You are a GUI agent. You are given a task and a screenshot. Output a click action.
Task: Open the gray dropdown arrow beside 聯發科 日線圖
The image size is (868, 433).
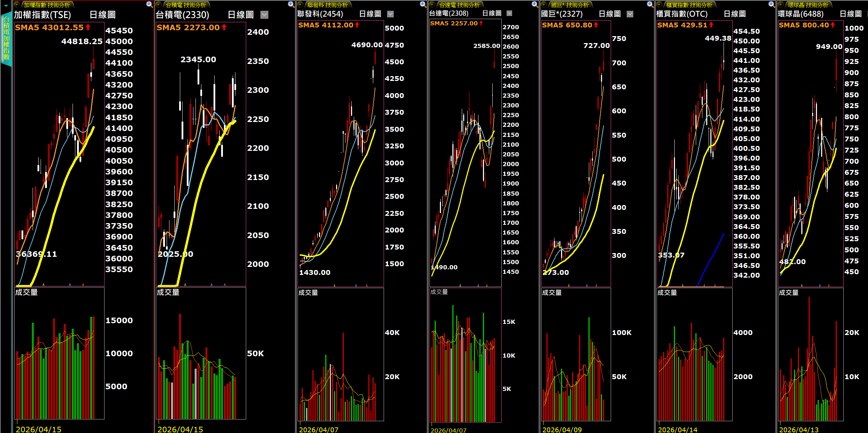tap(390, 14)
